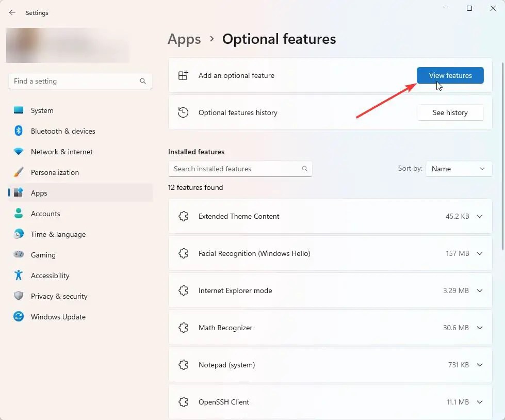Click the Accessibility person icon
Screen dimensions: 505x420
(19, 276)
